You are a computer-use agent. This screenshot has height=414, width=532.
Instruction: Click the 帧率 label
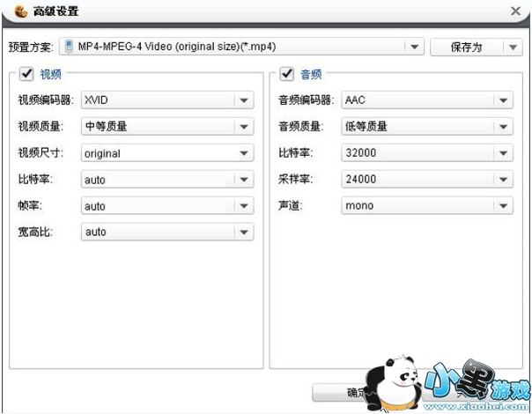pyautogui.click(x=30, y=205)
